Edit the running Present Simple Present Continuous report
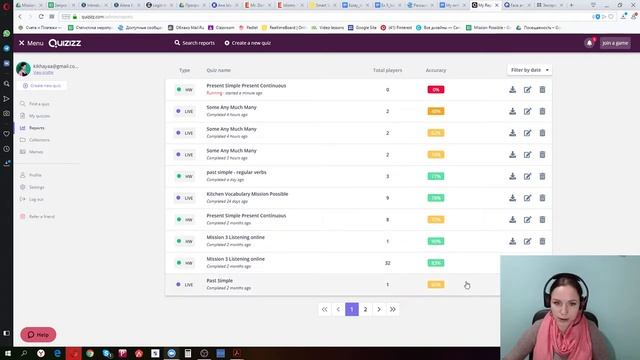640x360 pixels. tap(527, 89)
